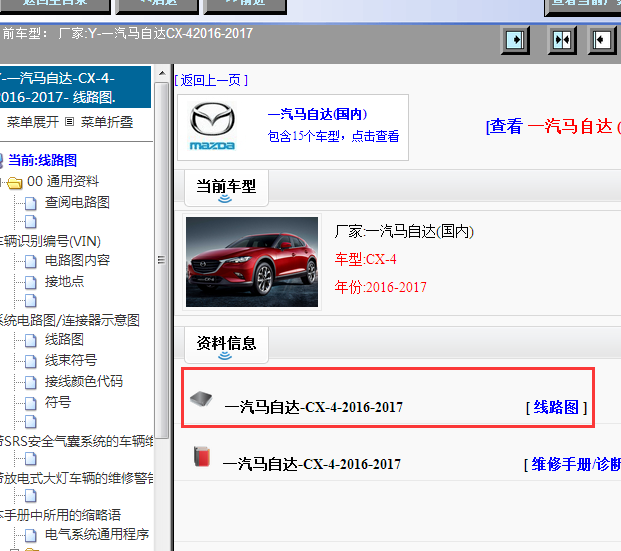Viewport: 621px width, 551px height.
Task: Click the red book icon in manual row
Action: click(202, 456)
